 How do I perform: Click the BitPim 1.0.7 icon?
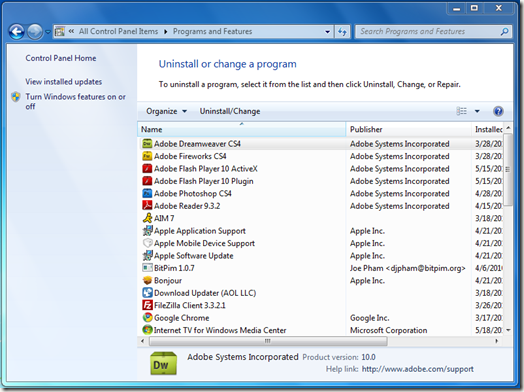[147, 268]
